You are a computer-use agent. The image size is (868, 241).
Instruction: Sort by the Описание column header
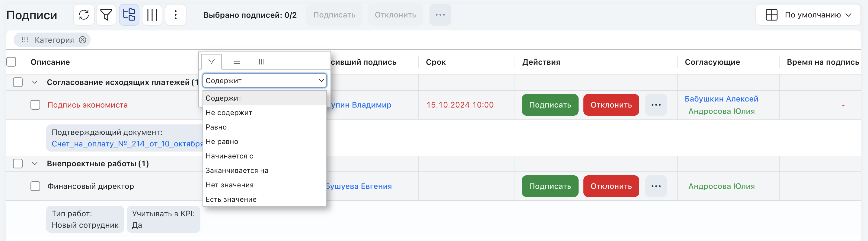pyautogui.click(x=50, y=62)
